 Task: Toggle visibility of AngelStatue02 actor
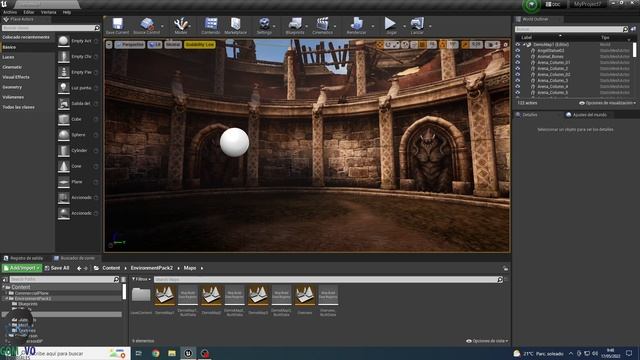tap(518, 51)
